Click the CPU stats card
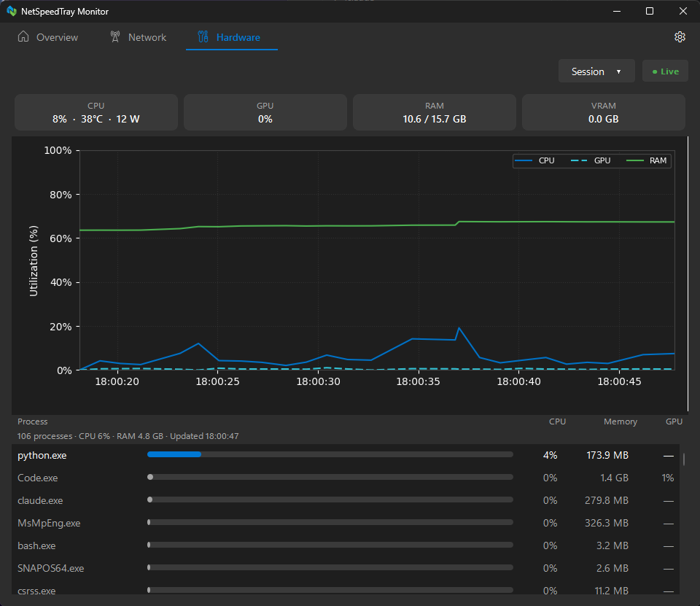This screenshot has height=606, width=700. 96,112
